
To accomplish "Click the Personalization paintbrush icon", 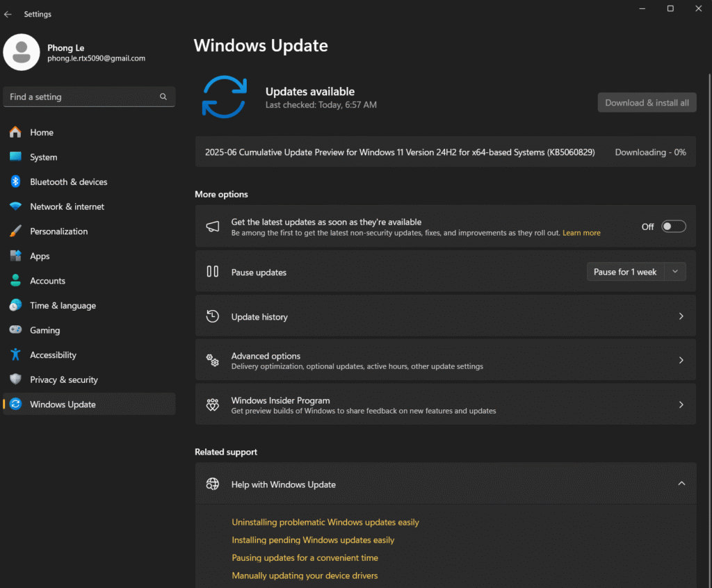I will pyautogui.click(x=15, y=231).
